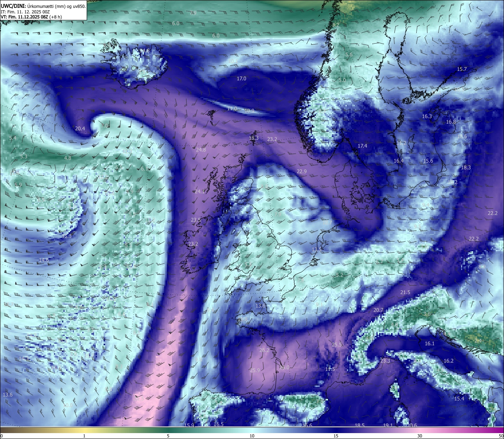Click the legend label 50
Viewport: 504px width, 439px height.
point(500,436)
